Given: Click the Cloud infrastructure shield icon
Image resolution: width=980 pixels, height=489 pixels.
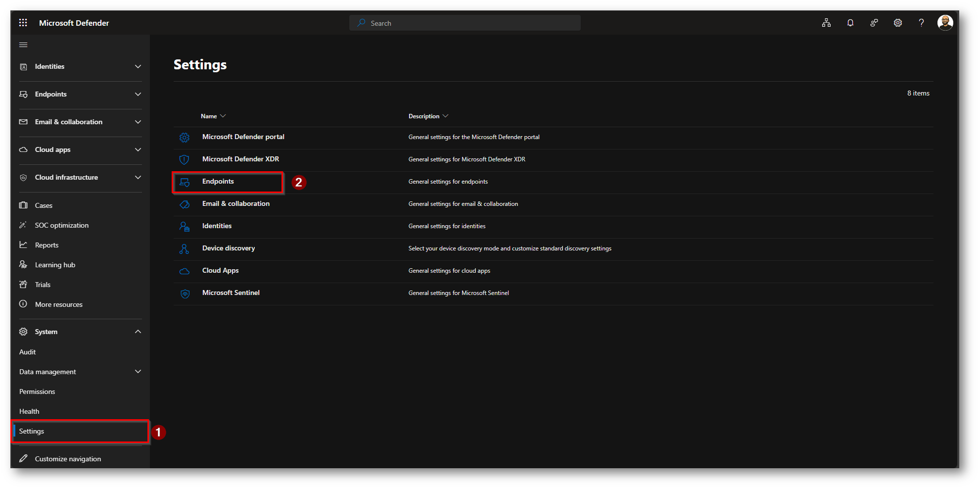Looking at the screenshot, I should click(23, 178).
